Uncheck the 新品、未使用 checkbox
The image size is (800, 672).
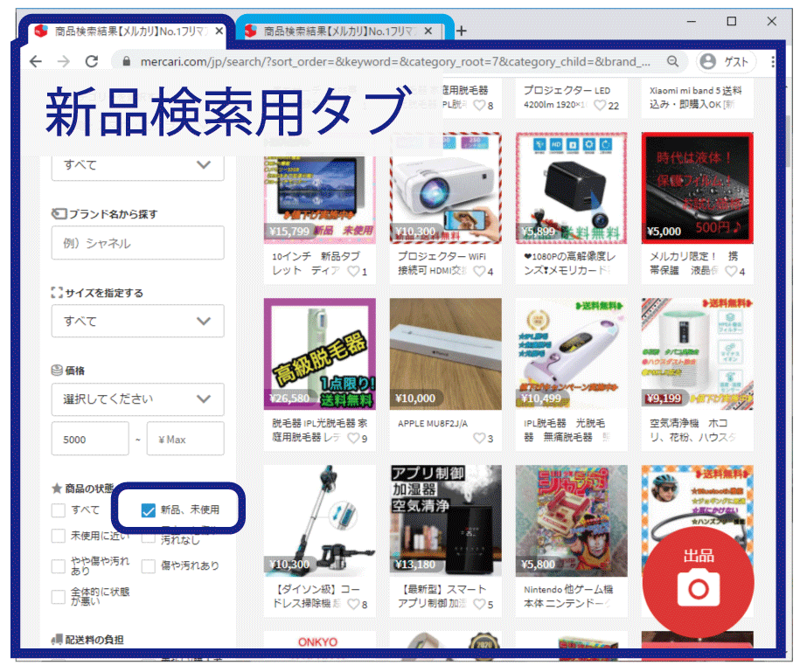pos(148,509)
